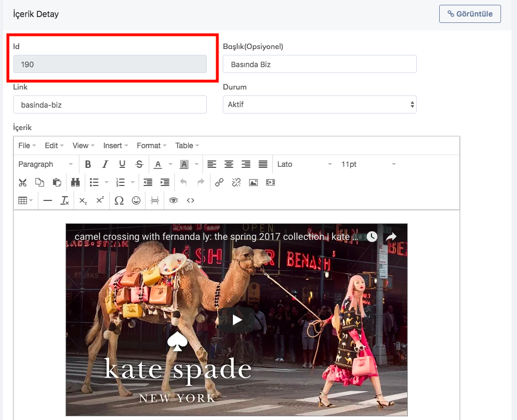This screenshot has width=517, height=420.
Task: Click the insert link icon
Action: [219, 182]
